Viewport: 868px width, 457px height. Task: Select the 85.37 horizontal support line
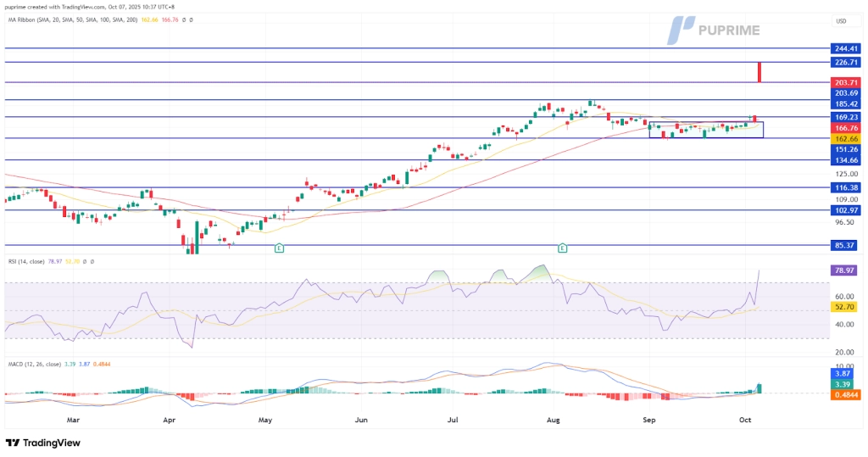[424, 246]
